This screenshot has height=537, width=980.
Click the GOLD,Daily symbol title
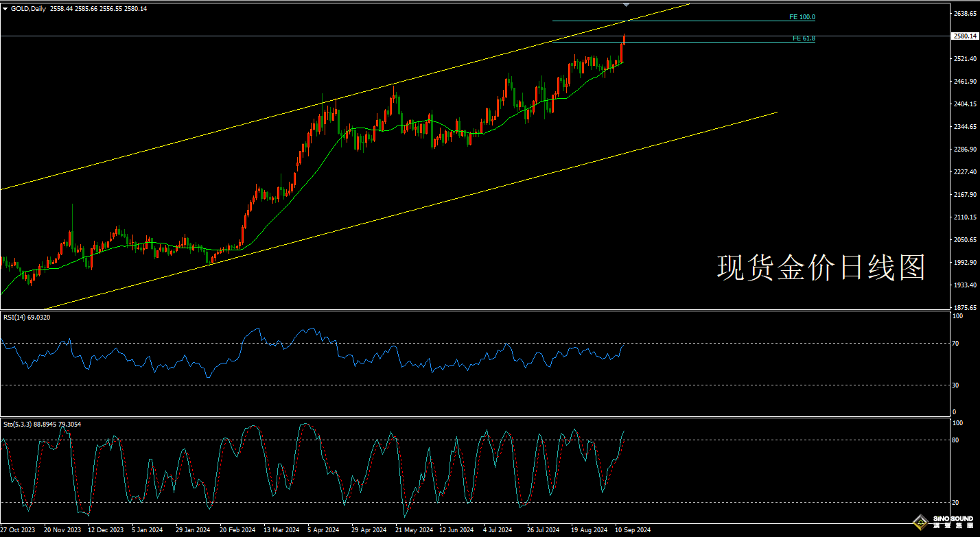[x=29, y=8]
